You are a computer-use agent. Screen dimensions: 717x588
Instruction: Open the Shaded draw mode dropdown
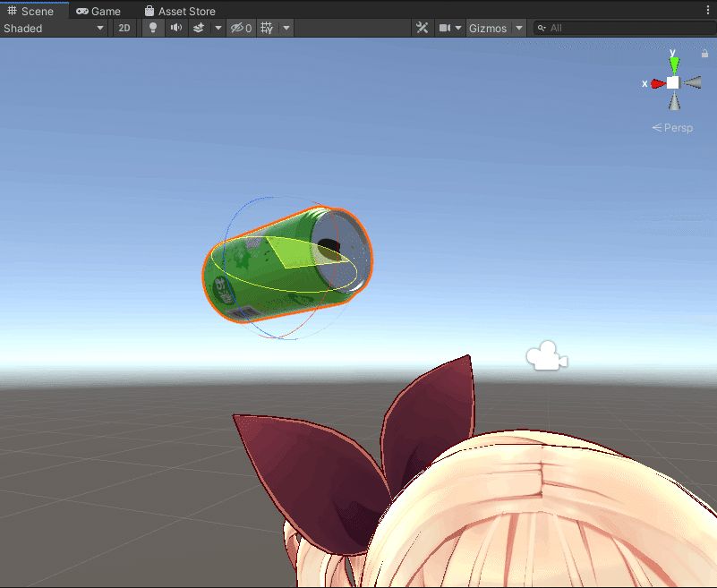54,29
